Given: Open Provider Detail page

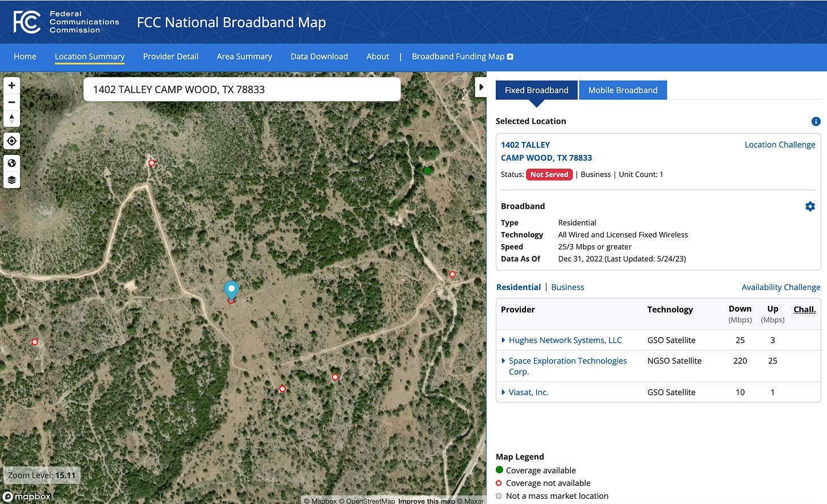Looking at the screenshot, I should click(x=170, y=57).
